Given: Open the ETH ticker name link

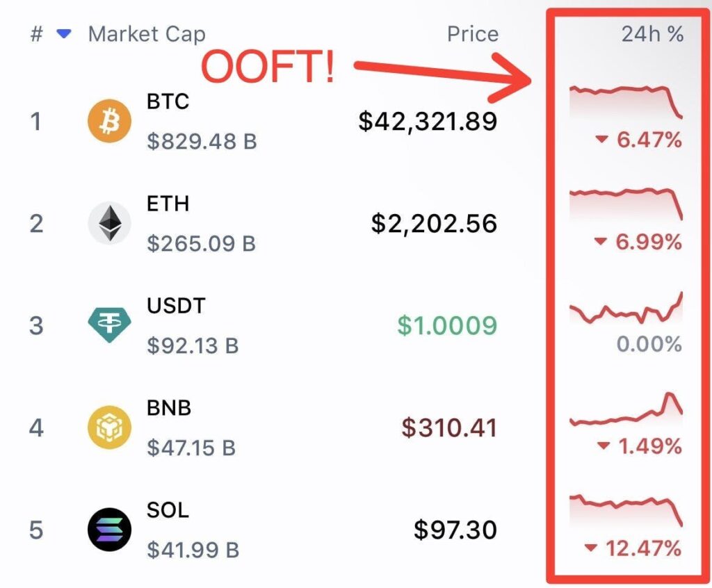Looking at the screenshot, I should (x=168, y=204).
